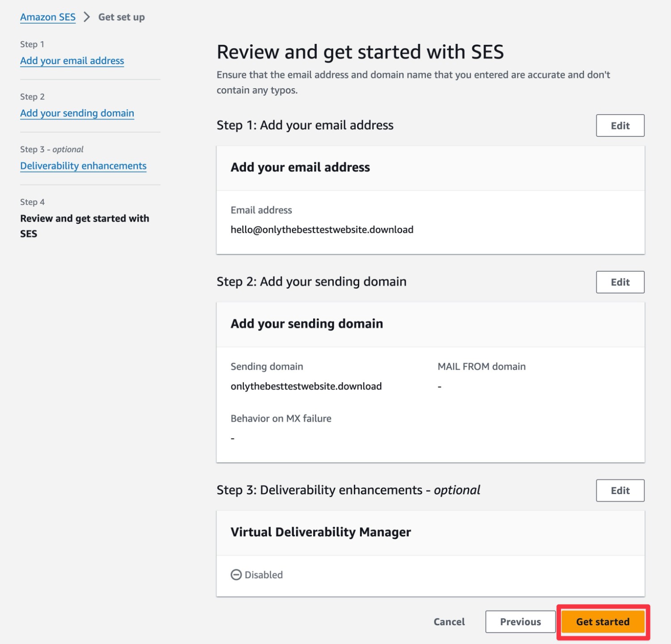Select the email hello@onlythebesttestwebsite.download
This screenshot has height=644, width=671.
[322, 230]
